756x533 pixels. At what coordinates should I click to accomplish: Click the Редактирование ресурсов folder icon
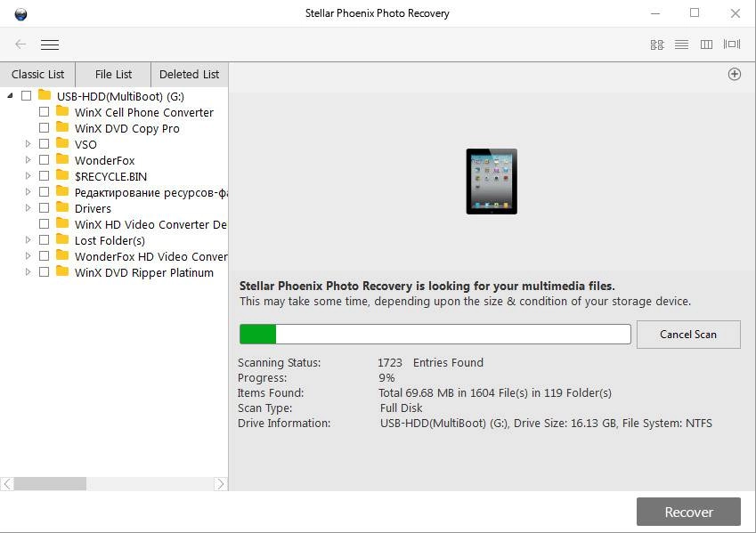(62, 190)
